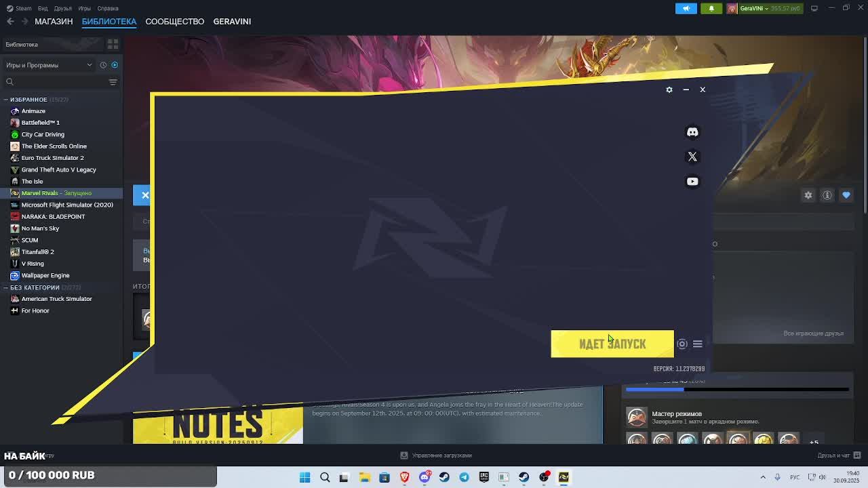This screenshot has height=488, width=868.
Task: Open Windows taskbar search
Action: [325, 477]
